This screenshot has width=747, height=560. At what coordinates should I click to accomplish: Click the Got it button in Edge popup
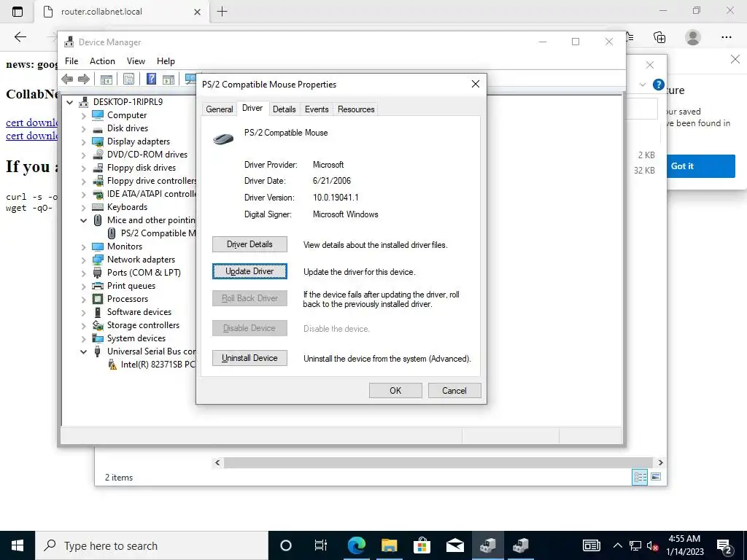700,166
